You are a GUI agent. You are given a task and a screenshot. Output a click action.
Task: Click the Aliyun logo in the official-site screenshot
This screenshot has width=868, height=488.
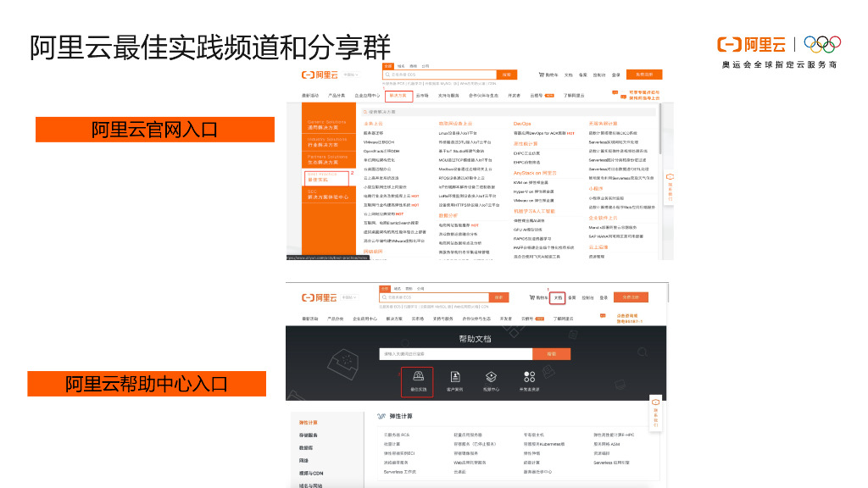tap(320, 75)
